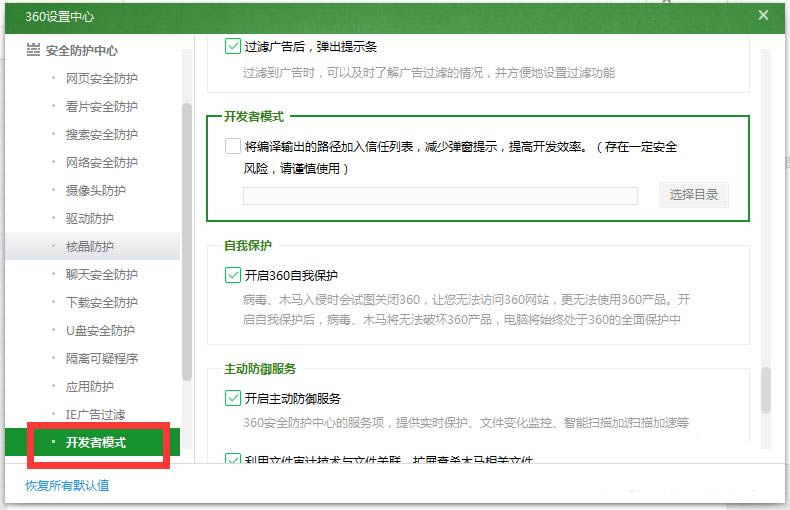Viewport: 790px width, 510px height.
Task: Disable 开启主动防御服务 checkbox
Action: (x=233, y=398)
